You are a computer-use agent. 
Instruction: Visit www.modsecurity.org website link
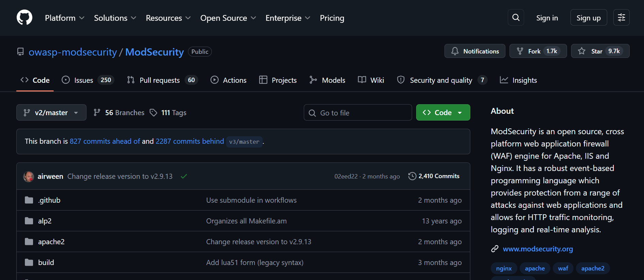coord(538,249)
